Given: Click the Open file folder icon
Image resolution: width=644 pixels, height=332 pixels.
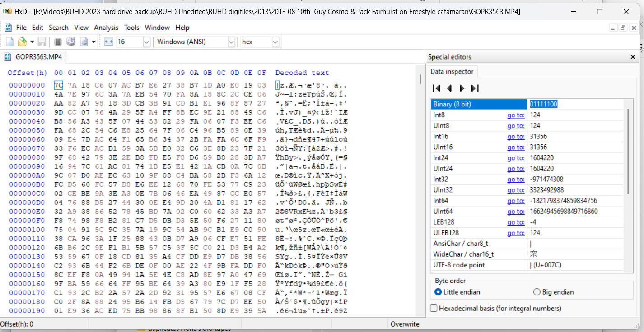Looking at the screenshot, I should click(22, 42).
